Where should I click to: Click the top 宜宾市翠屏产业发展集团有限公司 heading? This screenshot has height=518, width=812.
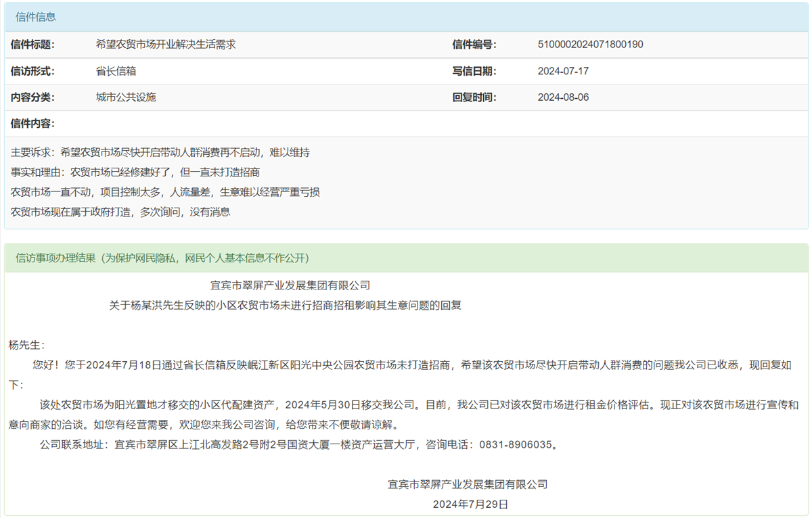[x=290, y=285]
